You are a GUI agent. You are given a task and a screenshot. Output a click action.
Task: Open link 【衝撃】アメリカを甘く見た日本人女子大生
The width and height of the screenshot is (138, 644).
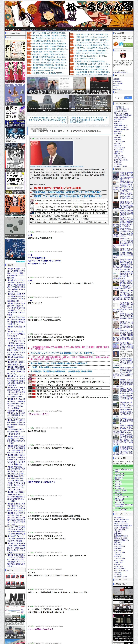click(x=68, y=197)
